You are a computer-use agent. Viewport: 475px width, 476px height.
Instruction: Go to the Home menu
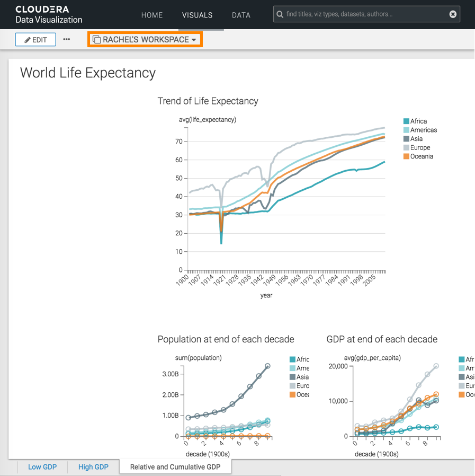[x=152, y=15]
